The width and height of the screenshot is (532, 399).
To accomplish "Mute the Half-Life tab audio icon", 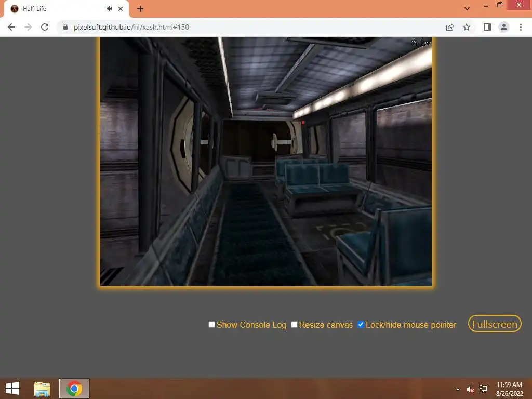I will pos(109,9).
